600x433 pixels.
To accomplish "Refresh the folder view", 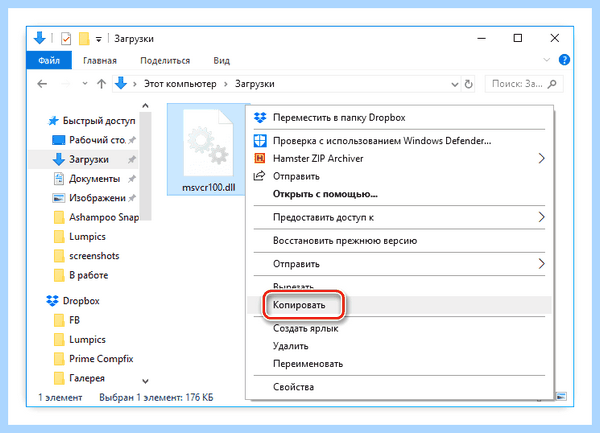I will point(468,84).
